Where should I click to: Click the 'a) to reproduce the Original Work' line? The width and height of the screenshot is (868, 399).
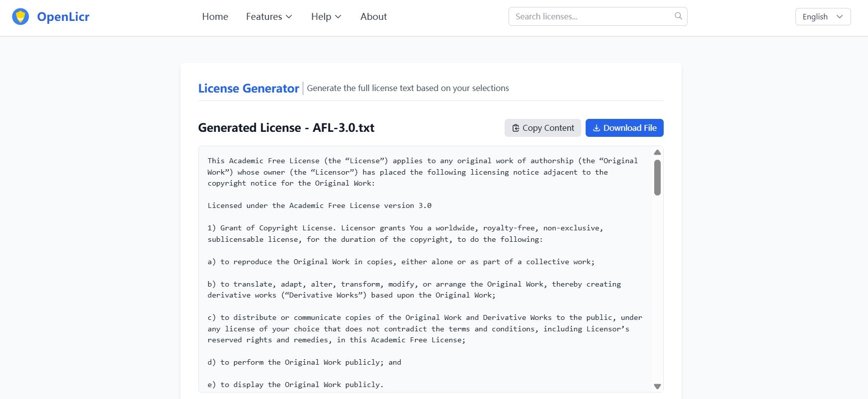(401, 262)
